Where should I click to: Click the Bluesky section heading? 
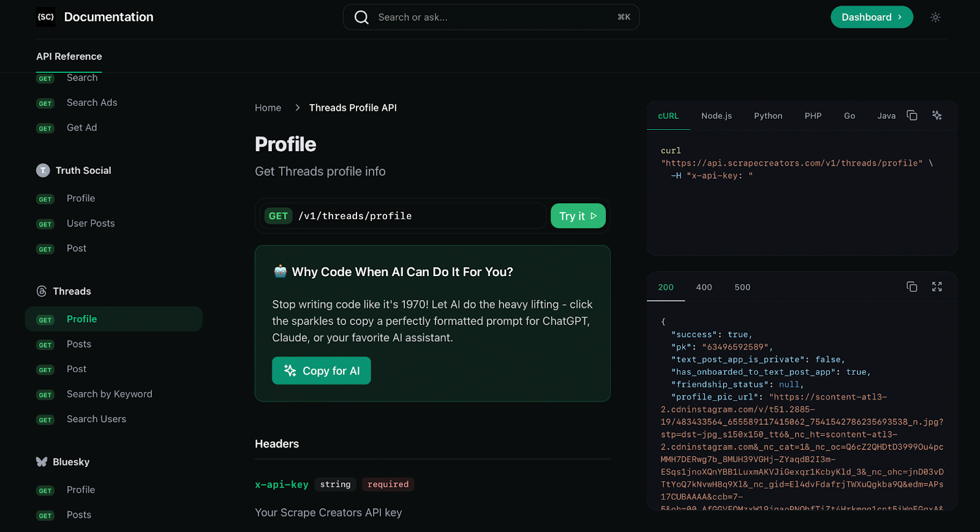click(x=71, y=462)
